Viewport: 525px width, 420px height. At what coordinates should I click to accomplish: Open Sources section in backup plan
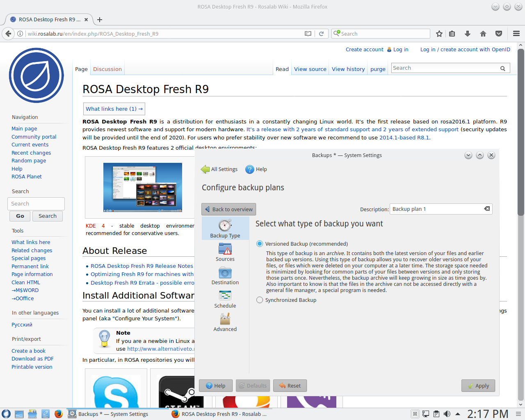coord(225,252)
